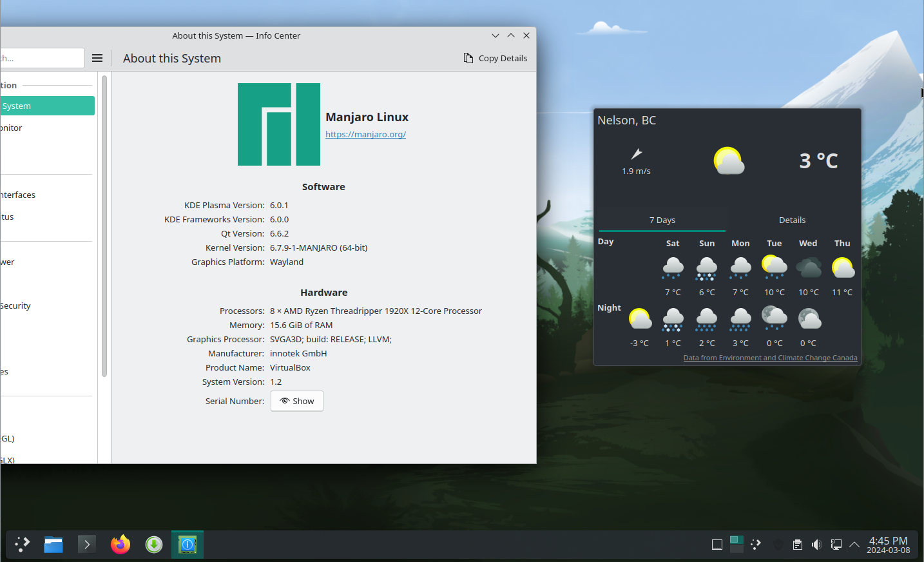924x562 pixels.
Task: Click the Graphics Processor value SVGA3D
Action: [x=331, y=339]
